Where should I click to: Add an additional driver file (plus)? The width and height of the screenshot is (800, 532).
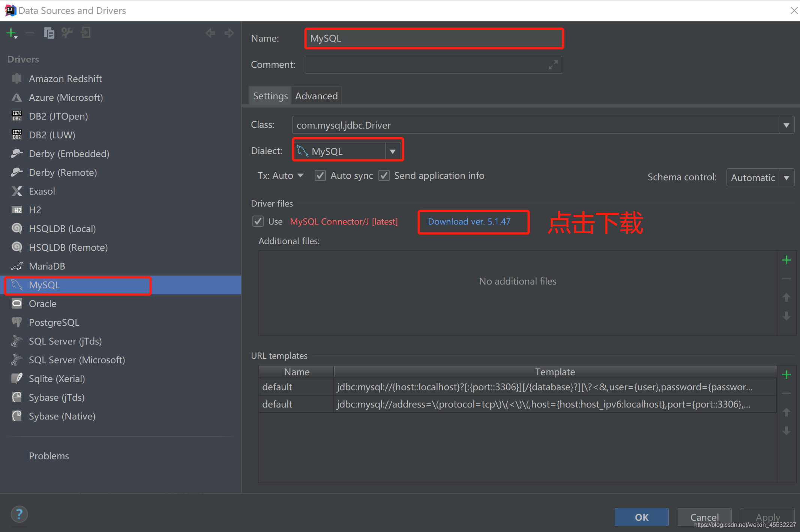tap(786, 260)
